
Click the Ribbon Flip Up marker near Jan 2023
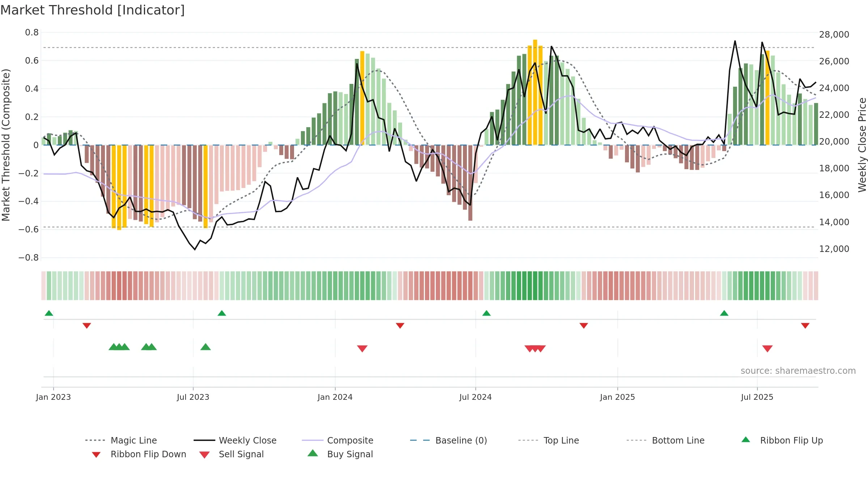(x=49, y=313)
